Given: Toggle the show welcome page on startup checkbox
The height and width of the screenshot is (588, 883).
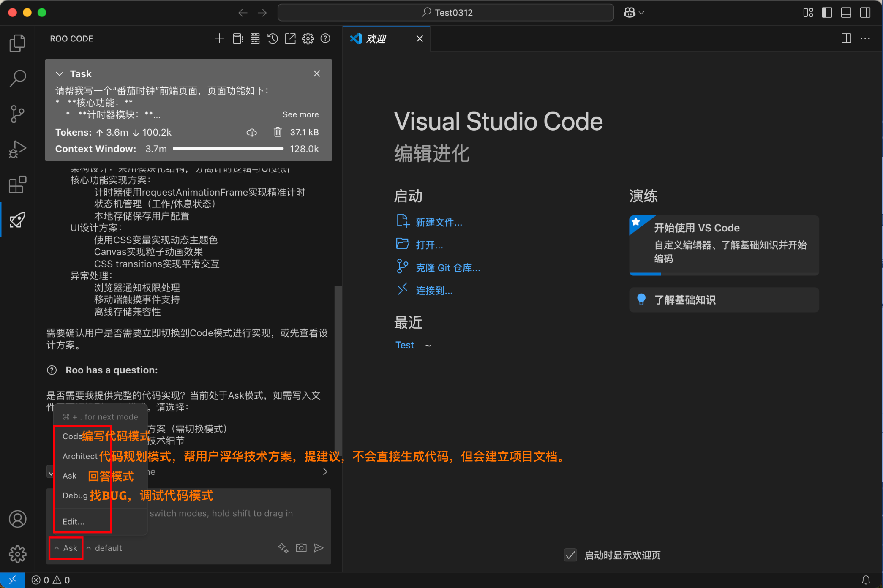Looking at the screenshot, I should 570,555.
